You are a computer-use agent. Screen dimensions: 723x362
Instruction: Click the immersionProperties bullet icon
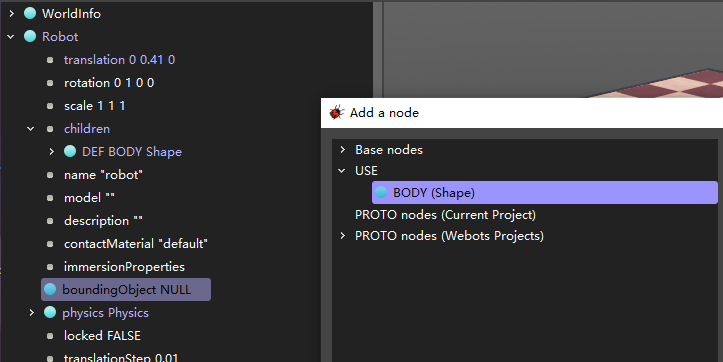(x=50, y=267)
